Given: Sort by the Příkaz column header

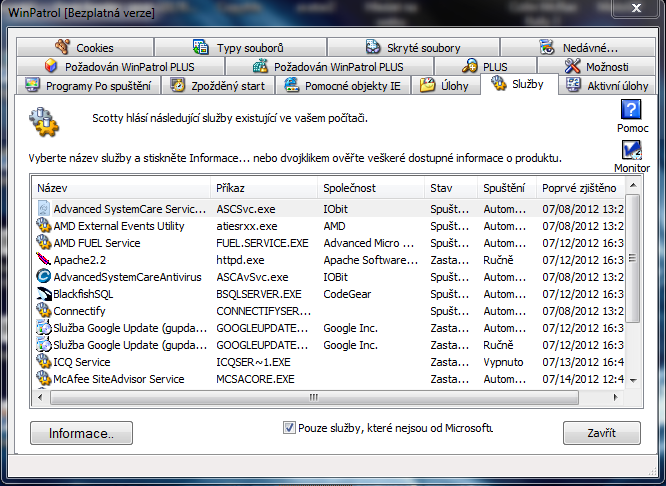Looking at the screenshot, I should (x=264, y=188).
